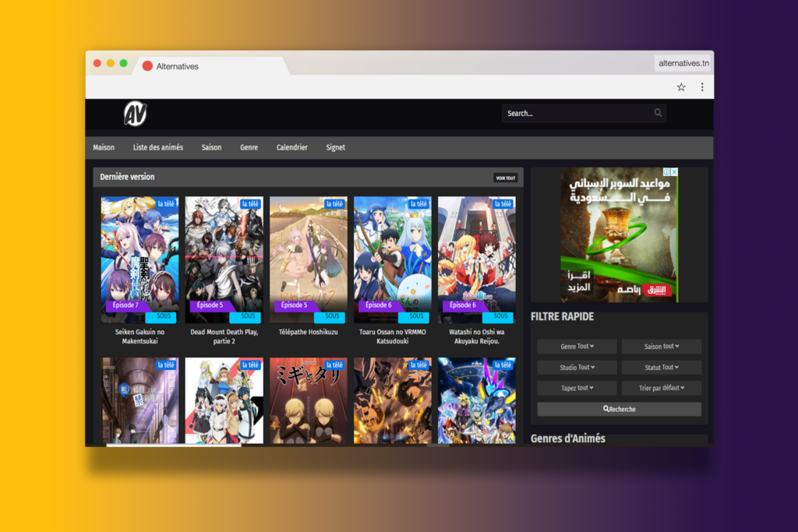Open Toaru Ossan no VRMMO Katsudouki link

coord(393,336)
